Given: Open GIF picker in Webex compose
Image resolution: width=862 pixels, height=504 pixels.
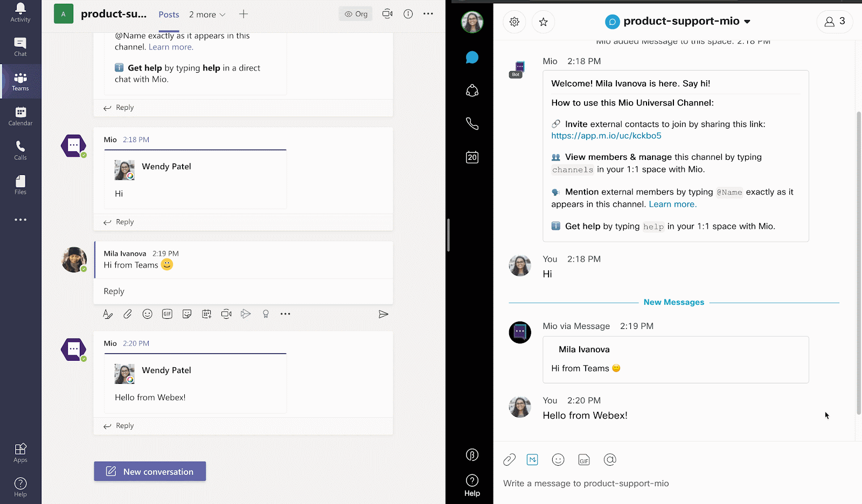Looking at the screenshot, I should click(x=584, y=459).
